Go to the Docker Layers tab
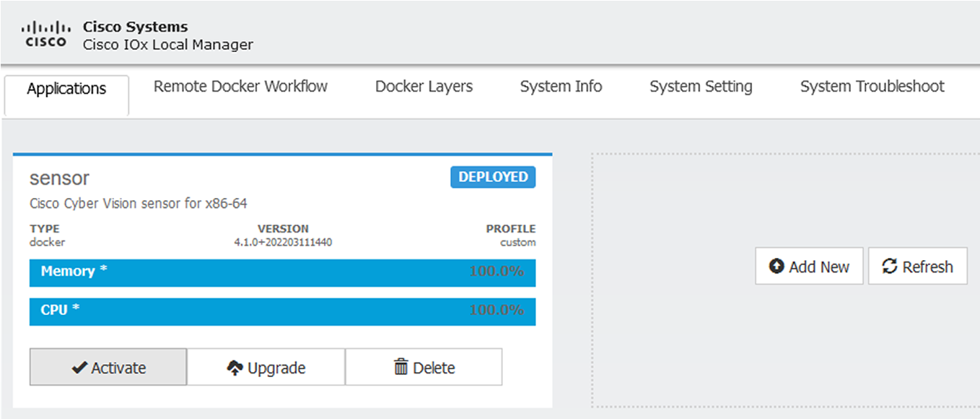Viewport: 980px width, 419px height. (x=424, y=87)
